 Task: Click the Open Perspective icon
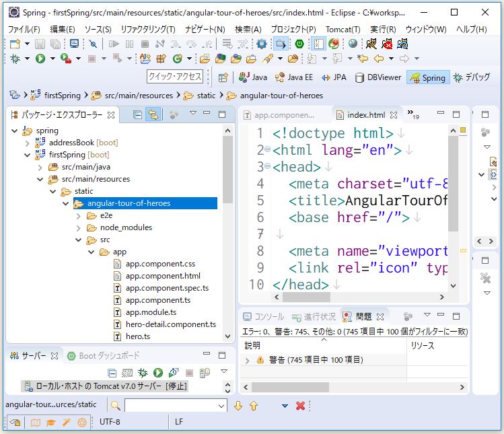point(223,77)
